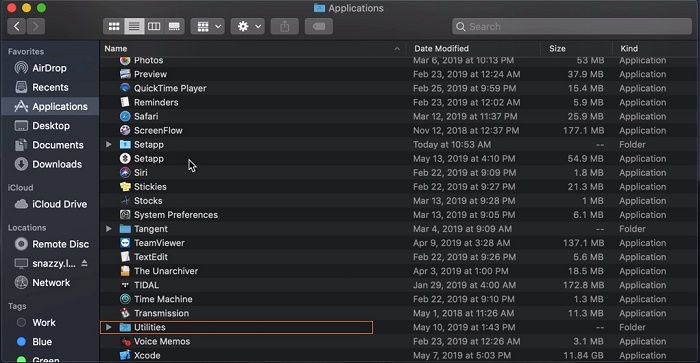This screenshot has width=700, height=363.
Task: Select the Setapp folder icon
Action: tap(125, 145)
